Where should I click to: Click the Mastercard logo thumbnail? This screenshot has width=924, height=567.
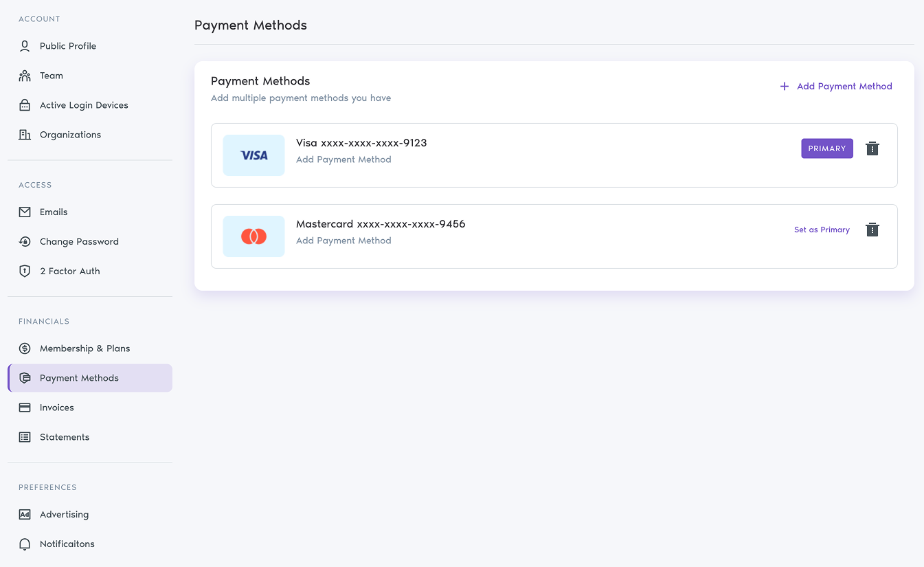pyautogui.click(x=253, y=236)
